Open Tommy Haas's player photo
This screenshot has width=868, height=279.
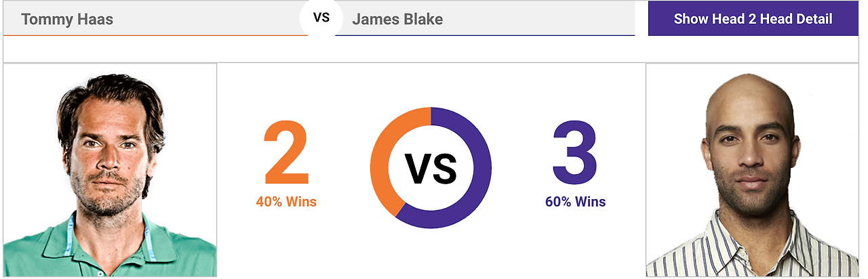coord(110,170)
